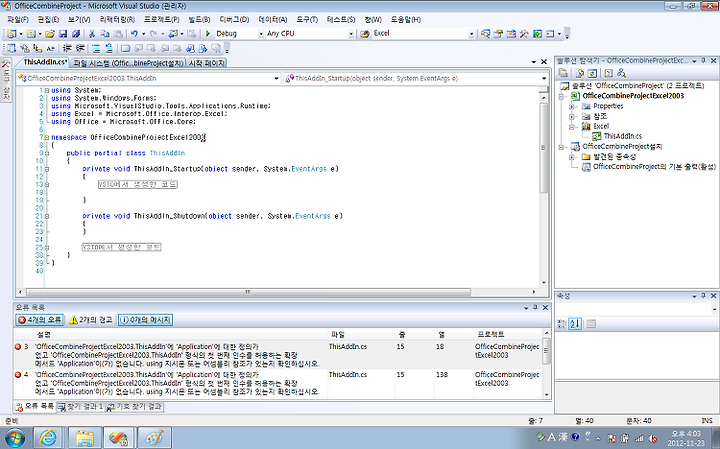The width and height of the screenshot is (720, 449).
Task: Click the Navigate Backward toolbar icon
Action: pyautogui.click(x=173, y=34)
